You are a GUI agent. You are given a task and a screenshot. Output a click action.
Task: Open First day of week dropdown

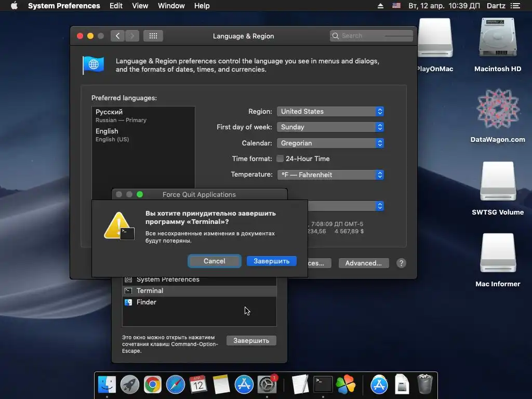point(330,127)
